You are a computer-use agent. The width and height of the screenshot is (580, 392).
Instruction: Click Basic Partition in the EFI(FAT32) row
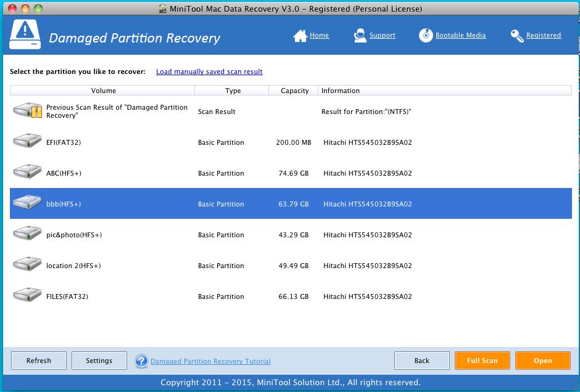click(x=221, y=142)
